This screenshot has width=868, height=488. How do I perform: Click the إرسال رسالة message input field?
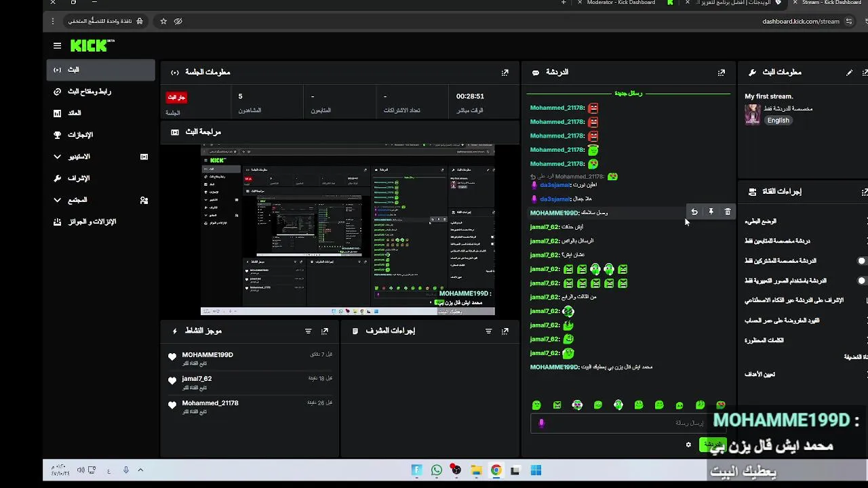628,423
